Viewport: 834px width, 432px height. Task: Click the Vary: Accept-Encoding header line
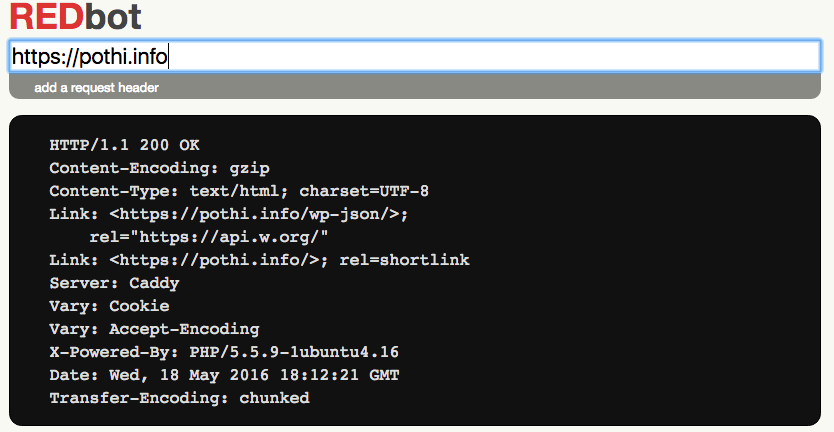click(154, 329)
